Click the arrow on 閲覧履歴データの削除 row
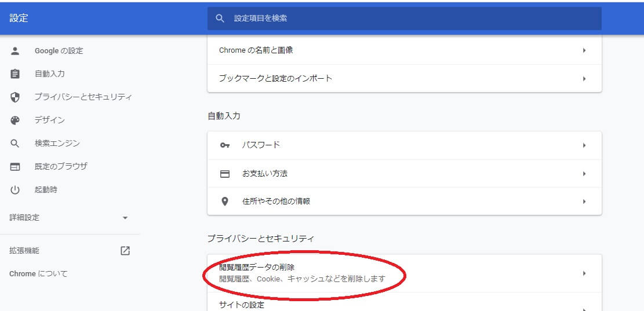This screenshot has height=311, width=644. [x=584, y=273]
